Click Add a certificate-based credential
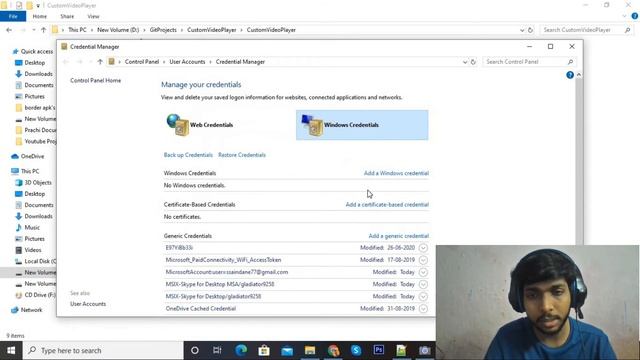 387,204
